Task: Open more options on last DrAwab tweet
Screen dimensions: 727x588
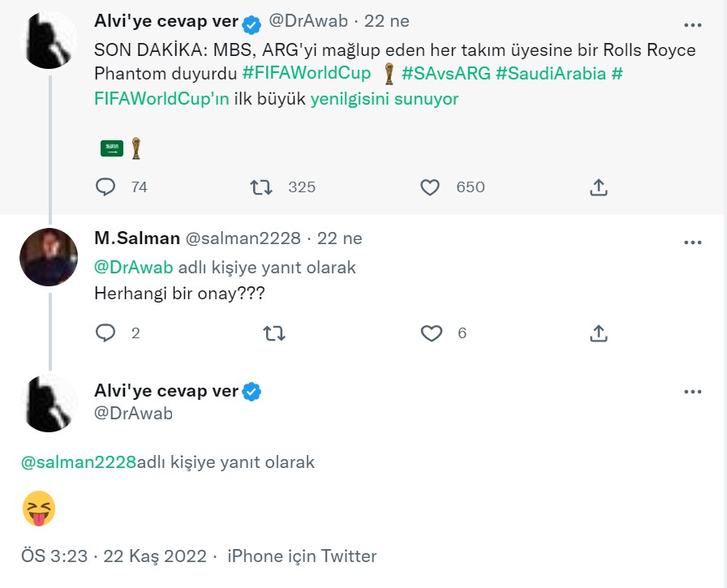Action: 692,392
